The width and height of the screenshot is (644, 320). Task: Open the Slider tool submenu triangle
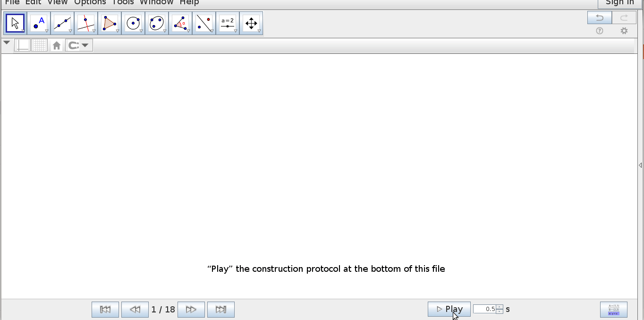tap(236, 31)
